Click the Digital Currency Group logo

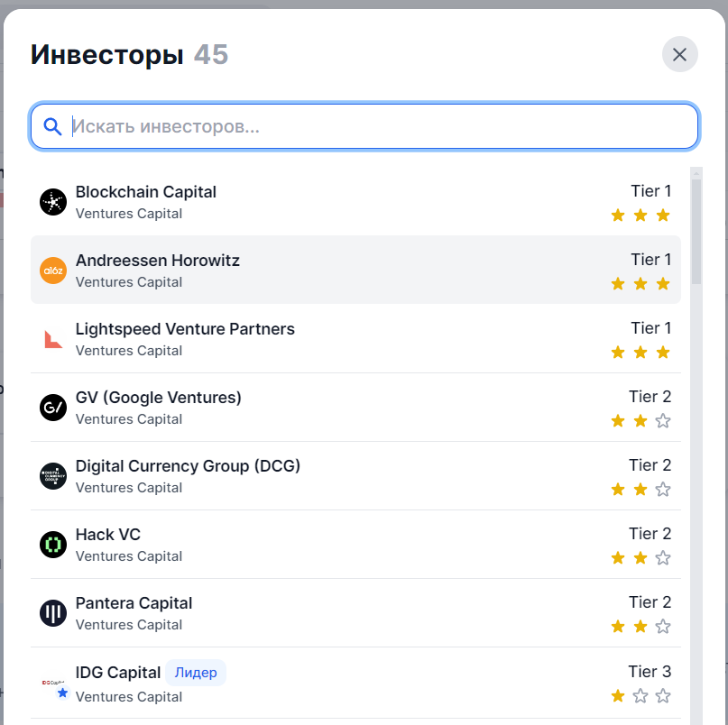[53, 476]
